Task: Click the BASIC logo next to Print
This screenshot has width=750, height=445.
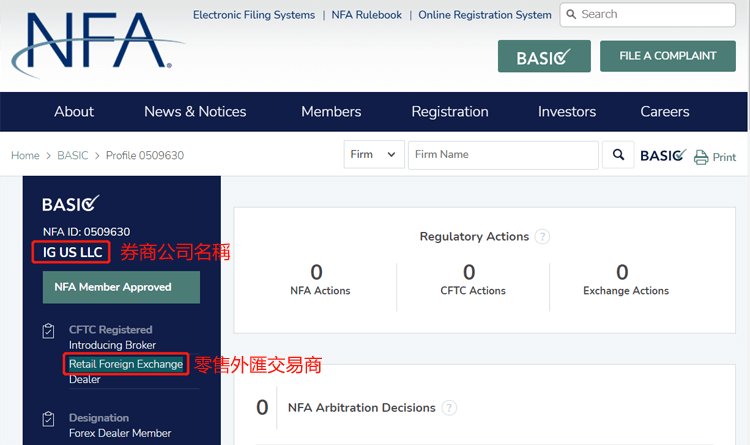Action: point(663,156)
